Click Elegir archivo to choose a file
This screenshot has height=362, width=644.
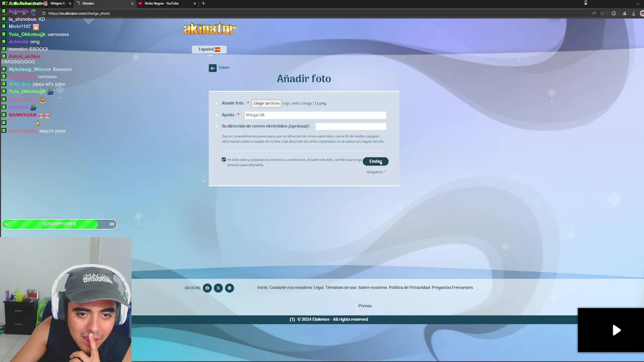click(266, 103)
